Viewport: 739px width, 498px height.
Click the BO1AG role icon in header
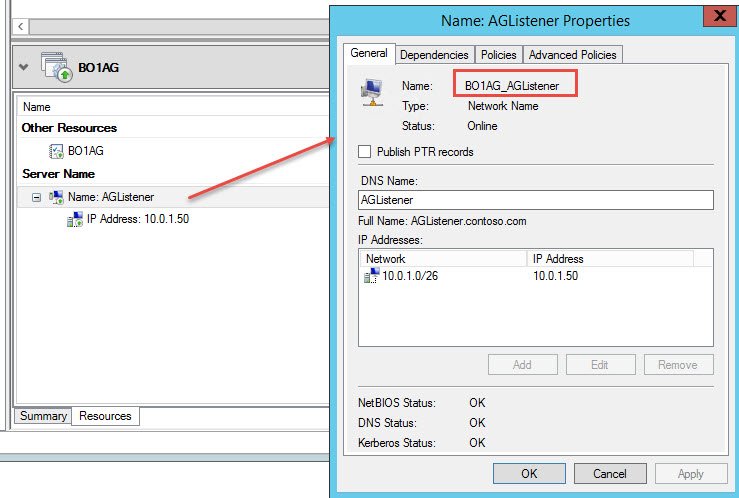coord(57,67)
